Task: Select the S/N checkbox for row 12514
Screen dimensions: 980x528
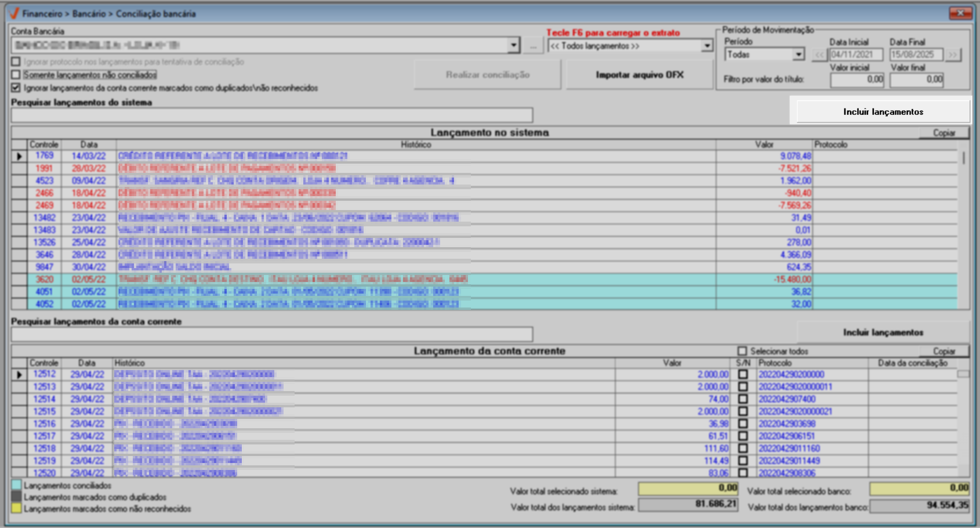Action: (x=743, y=399)
